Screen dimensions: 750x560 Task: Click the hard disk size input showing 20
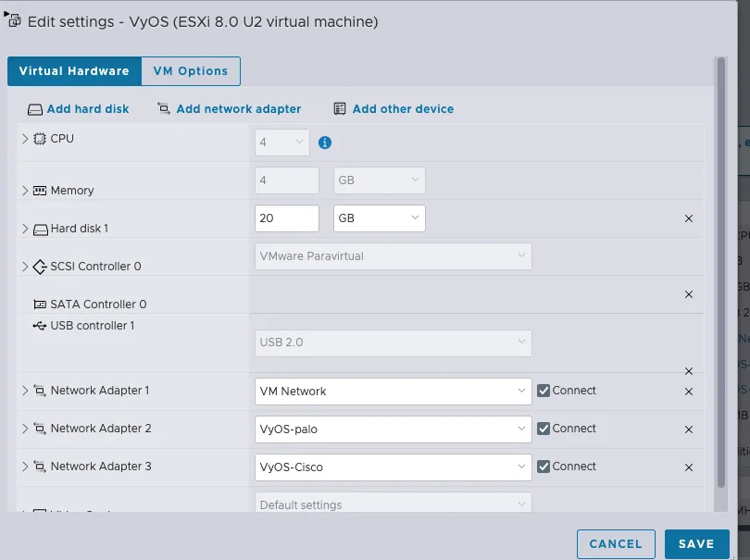285,218
